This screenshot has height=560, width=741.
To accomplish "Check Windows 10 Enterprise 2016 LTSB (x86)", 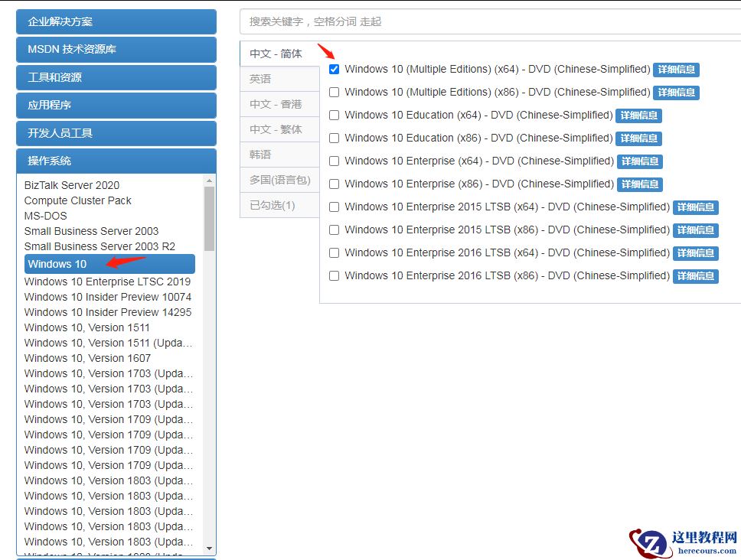I will coord(334,275).
